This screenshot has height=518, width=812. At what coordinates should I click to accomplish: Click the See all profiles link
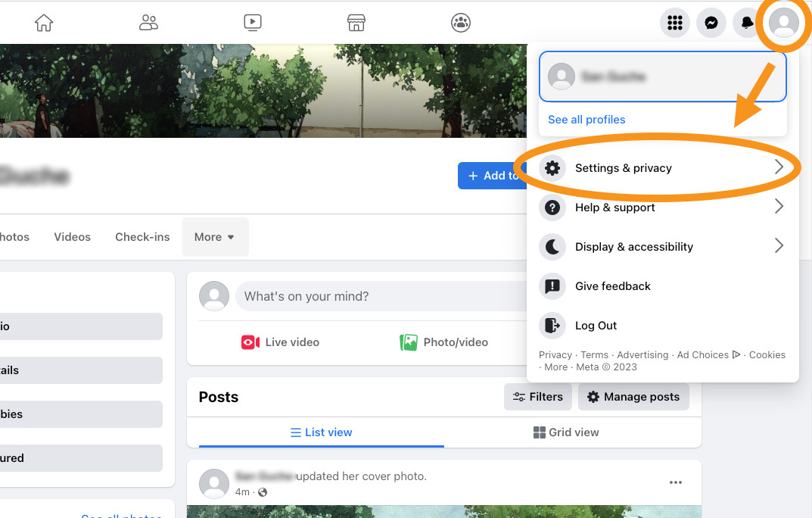coord(586,120)
